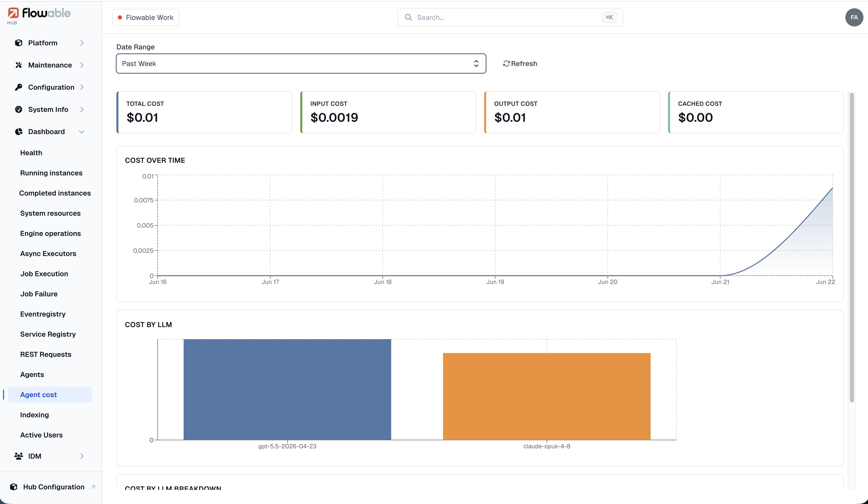Expand the Maintenance menu chevron
The height and width of the screenshot is (504, 868).
pos(82,65)
